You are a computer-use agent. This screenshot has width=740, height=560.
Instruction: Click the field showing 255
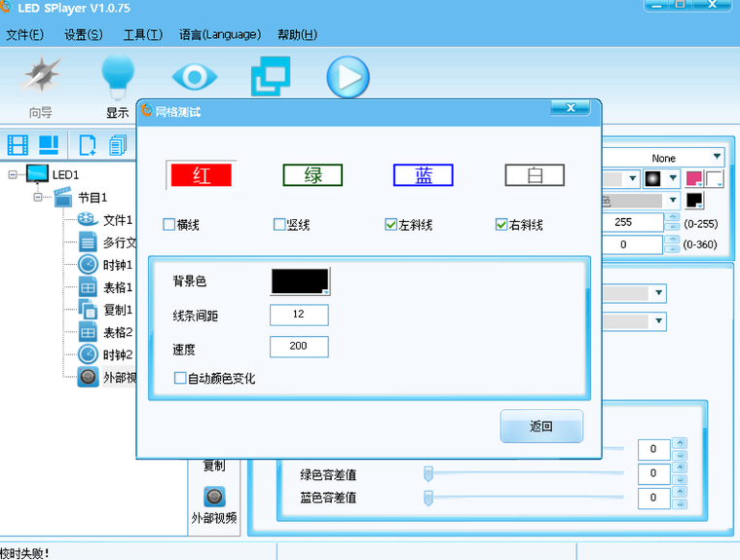[632, 222]
